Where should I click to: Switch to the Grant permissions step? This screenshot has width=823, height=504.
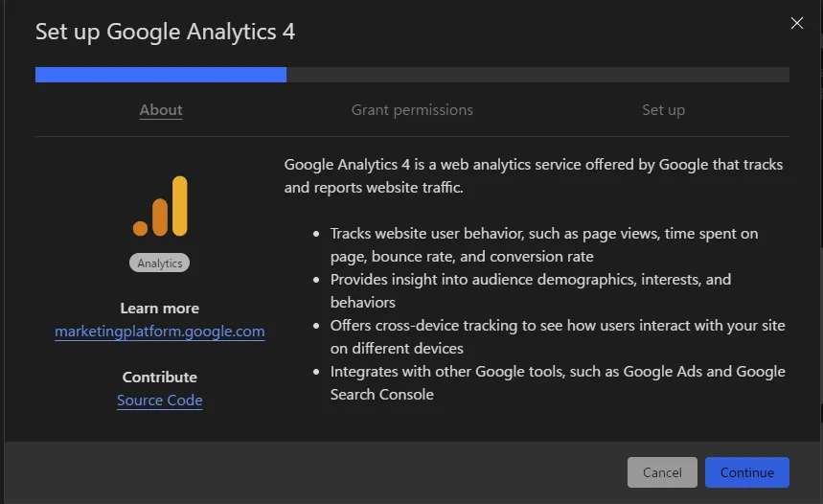[x=412, y=110]
